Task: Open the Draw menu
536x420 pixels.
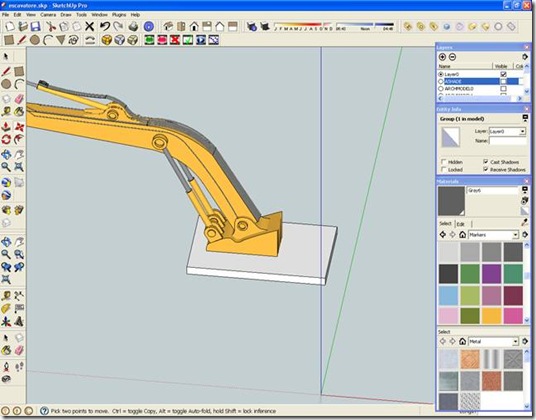Action: (66, 15)
